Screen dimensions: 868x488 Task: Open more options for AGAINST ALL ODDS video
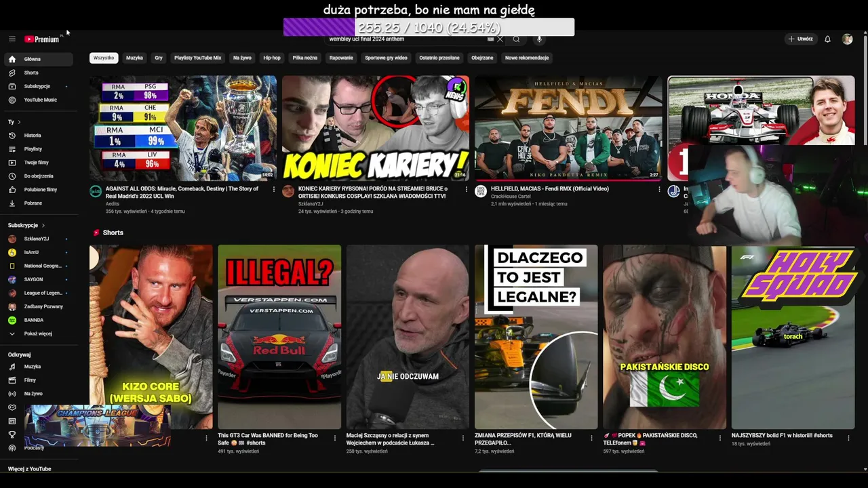[273, 190]
